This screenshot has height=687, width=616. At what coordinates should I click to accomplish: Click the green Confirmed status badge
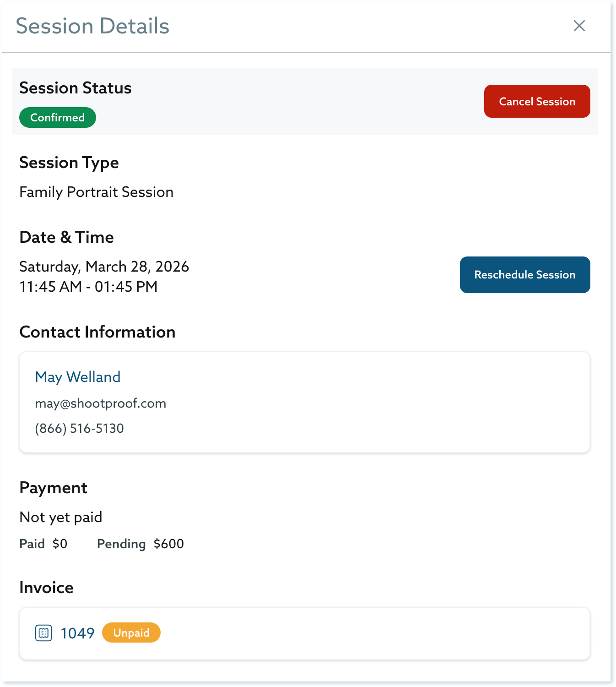[58, 118]
